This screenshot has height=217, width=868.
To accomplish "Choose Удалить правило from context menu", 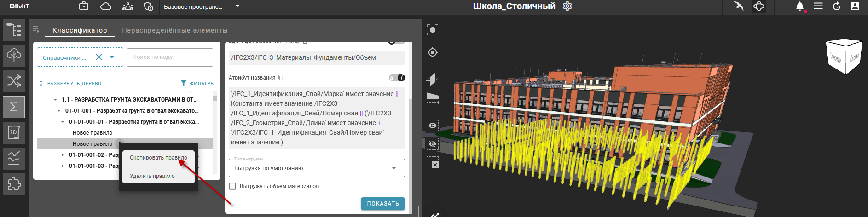I will [158, 176].
